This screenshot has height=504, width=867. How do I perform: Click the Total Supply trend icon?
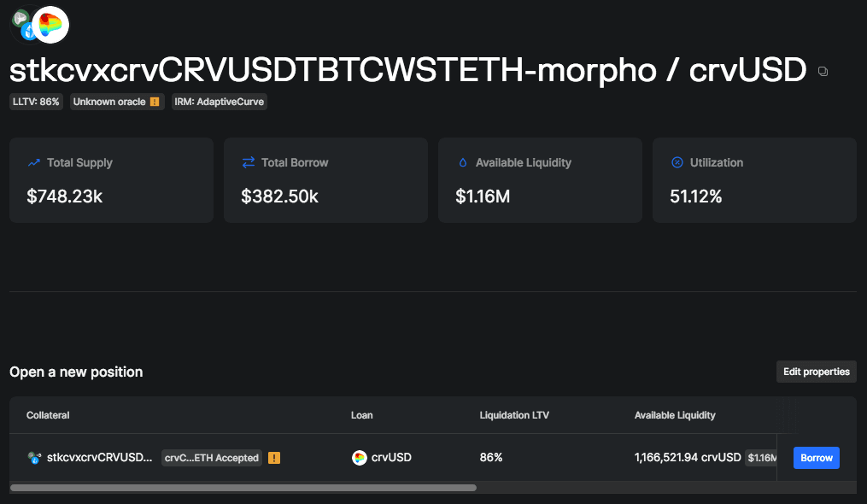(x=34, y=162)
